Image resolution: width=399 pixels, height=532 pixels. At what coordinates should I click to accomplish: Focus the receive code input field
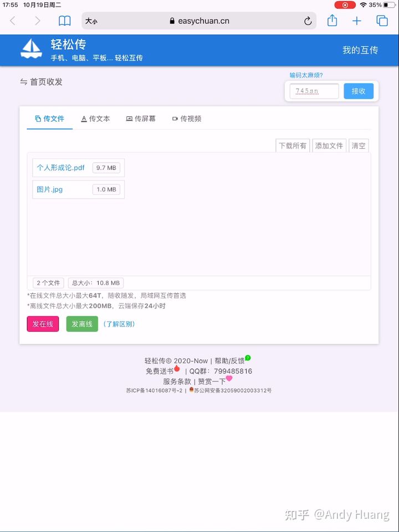(314, 91)
